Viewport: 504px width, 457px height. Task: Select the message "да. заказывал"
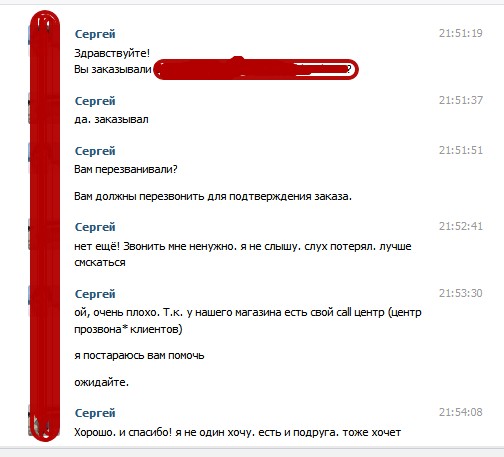point(111,119)
